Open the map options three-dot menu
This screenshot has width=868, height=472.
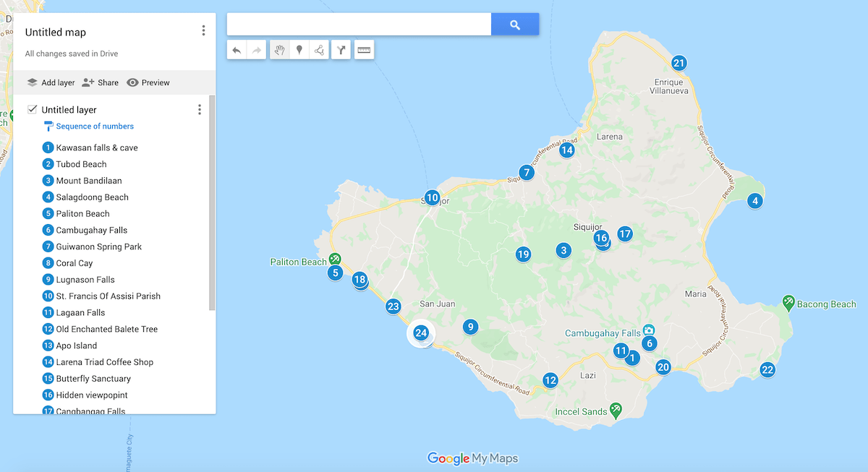[203, 30]
